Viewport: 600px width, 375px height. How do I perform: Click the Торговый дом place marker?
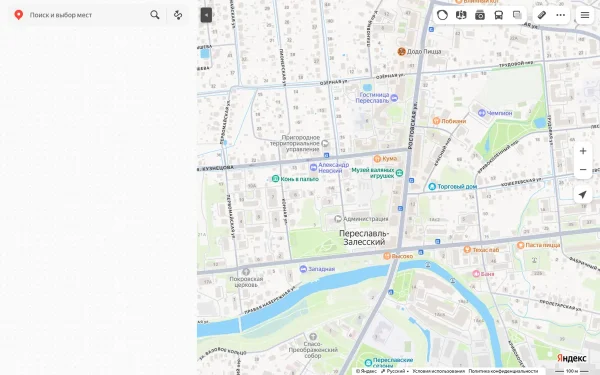[x=432, y=186]
